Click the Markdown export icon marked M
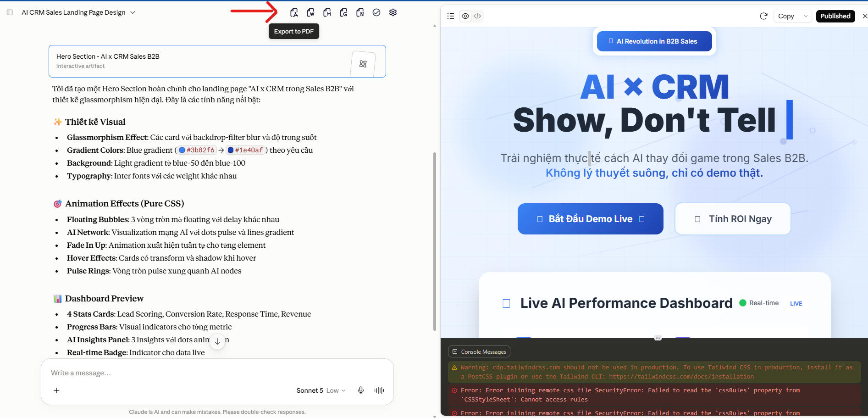868x418 pixels. coord(327,12)
